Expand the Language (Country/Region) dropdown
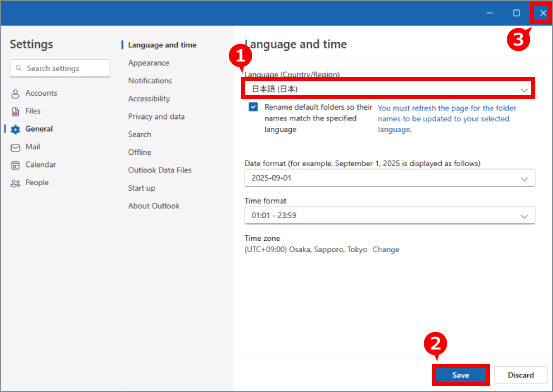This screenshot has height=392, width=553. click(388, 88)
